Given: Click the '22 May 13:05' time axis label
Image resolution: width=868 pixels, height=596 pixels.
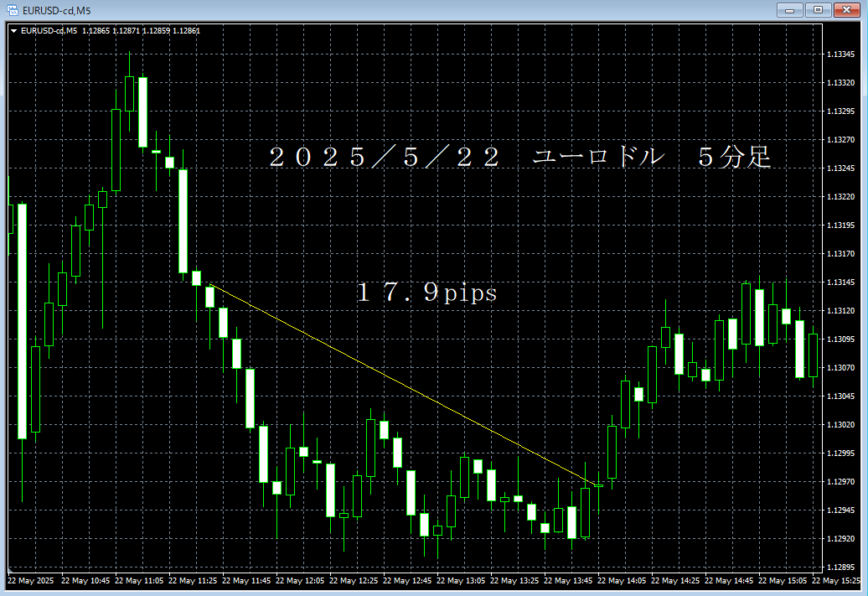Looking at the screenshot, I should pyautogui.click(x=461, y=580).
